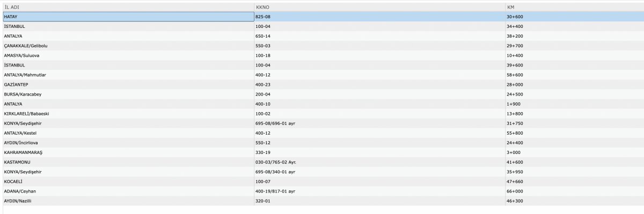Image resolution: width=644 pixels, height=214 pixels.
Task: Select the GAZİANTEP cell
Action: (x=128, y=84)
